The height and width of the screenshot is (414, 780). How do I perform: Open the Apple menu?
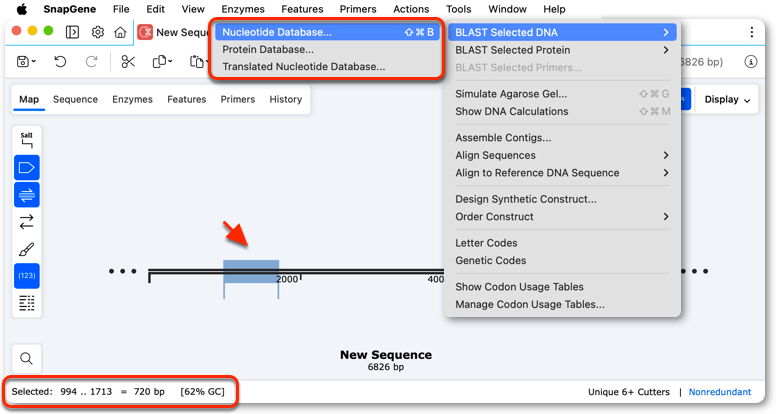[22, 9]
